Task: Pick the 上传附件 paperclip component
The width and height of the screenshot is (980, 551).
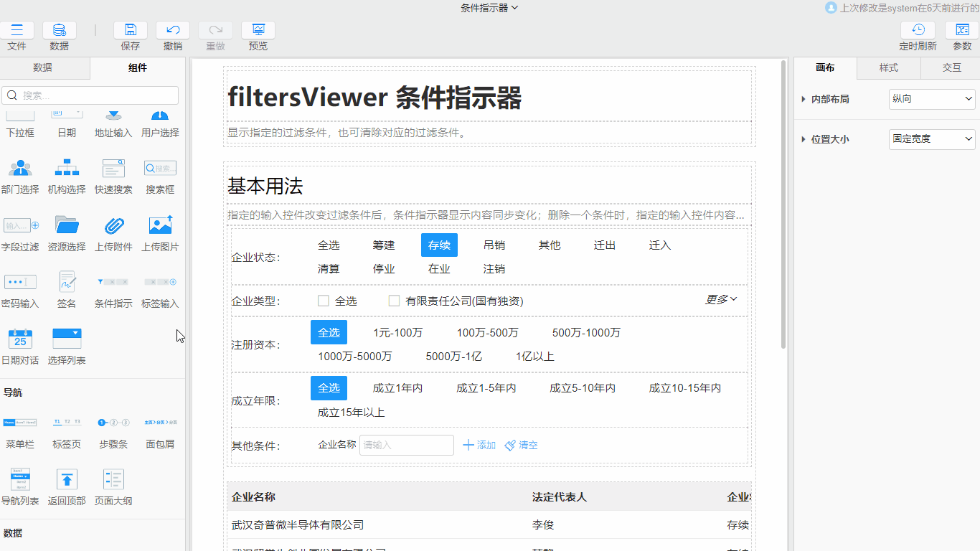Action: tap(113, 226)
